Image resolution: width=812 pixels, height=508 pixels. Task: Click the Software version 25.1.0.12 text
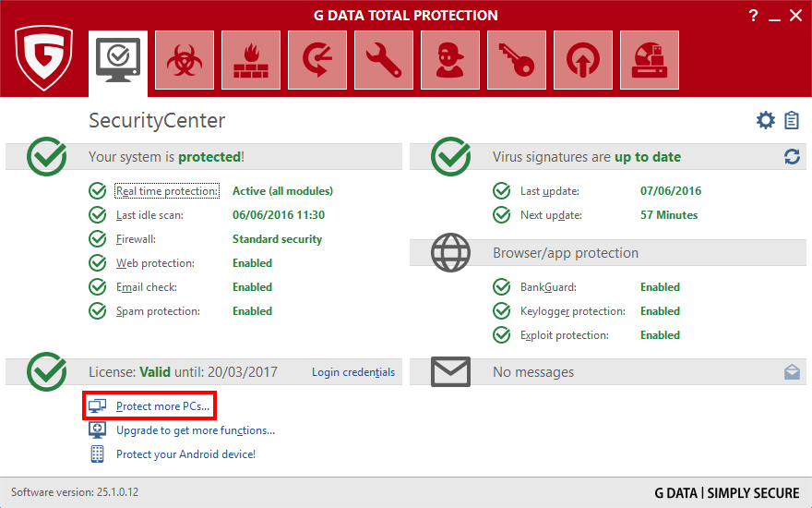[x=75, y=492]
